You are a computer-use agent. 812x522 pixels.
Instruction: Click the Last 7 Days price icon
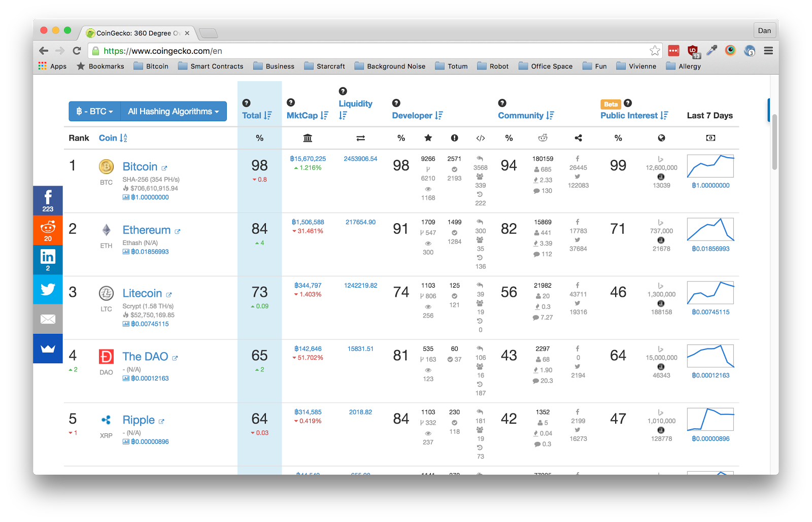tap(710, 138)
